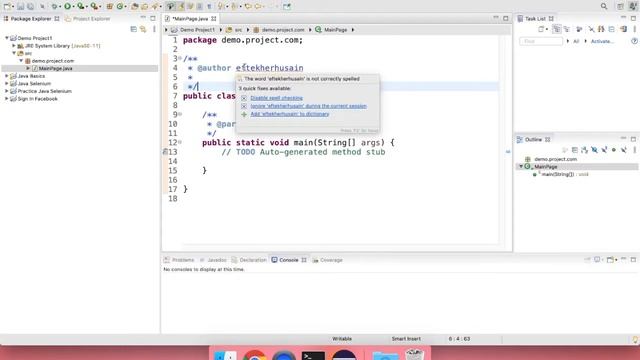Toggle the Word Wrap toolbar icon
The width and height of the screenshot is (640, 360).
coord(190,6)
